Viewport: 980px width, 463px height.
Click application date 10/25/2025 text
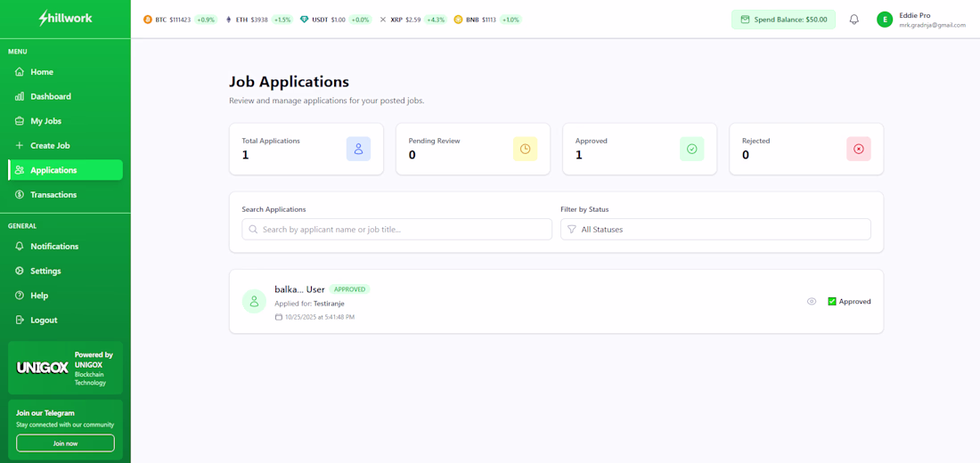(x=320, y=317)
